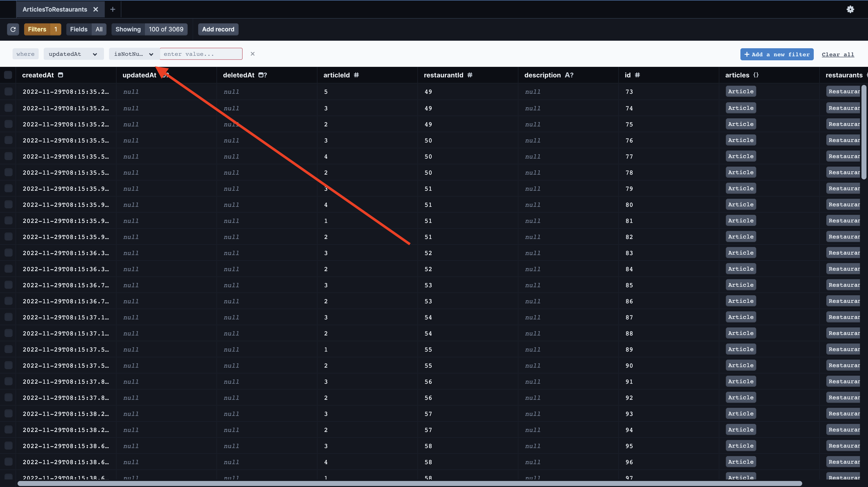
Task: Open the settings gear in the top right
Action: [850, 9]
